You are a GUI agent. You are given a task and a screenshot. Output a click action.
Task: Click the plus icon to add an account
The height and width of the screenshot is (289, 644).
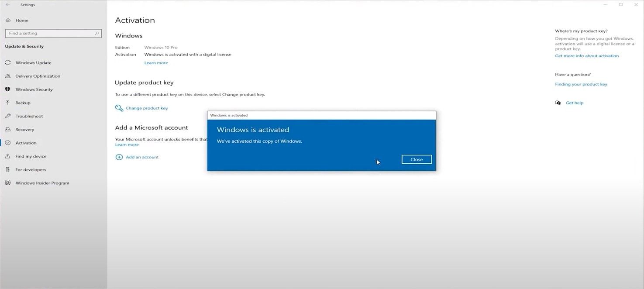[x=119, y=157]
